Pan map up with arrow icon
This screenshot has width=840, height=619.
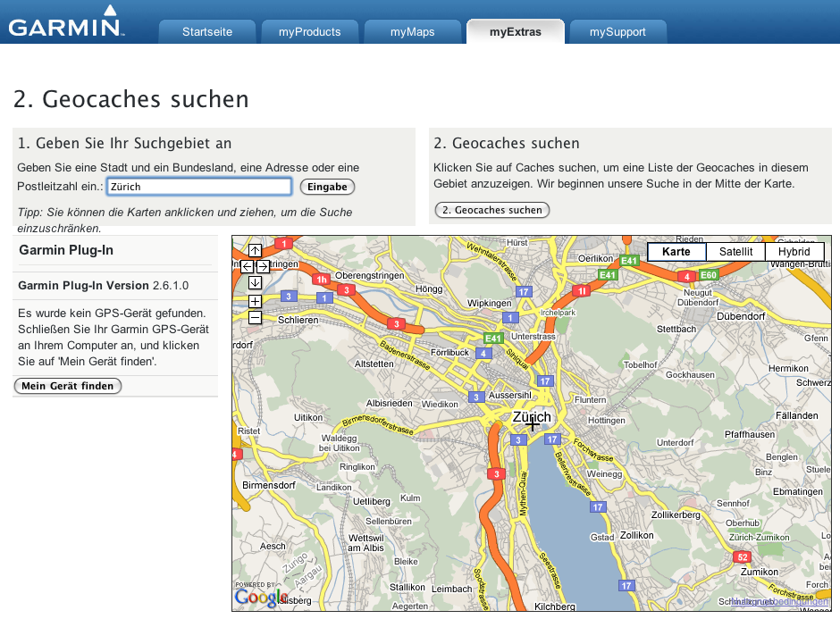click(x=255, y=250)
